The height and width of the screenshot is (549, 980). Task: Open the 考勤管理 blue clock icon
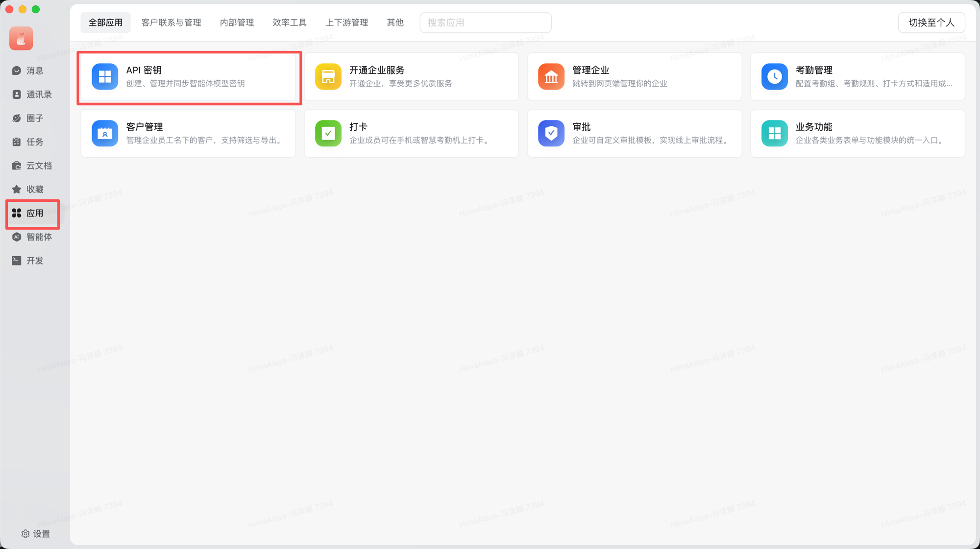coord(774,76)
